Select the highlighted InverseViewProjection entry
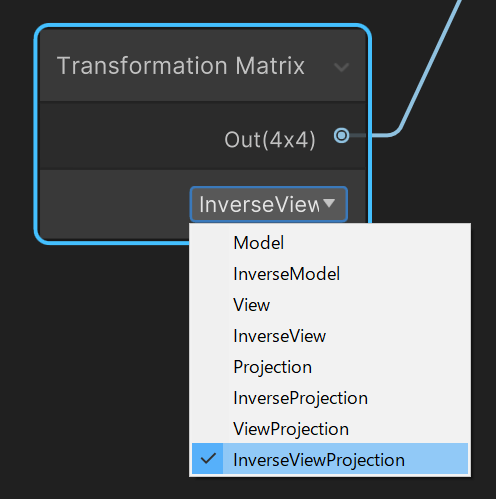496x499 pixels. 330,459
